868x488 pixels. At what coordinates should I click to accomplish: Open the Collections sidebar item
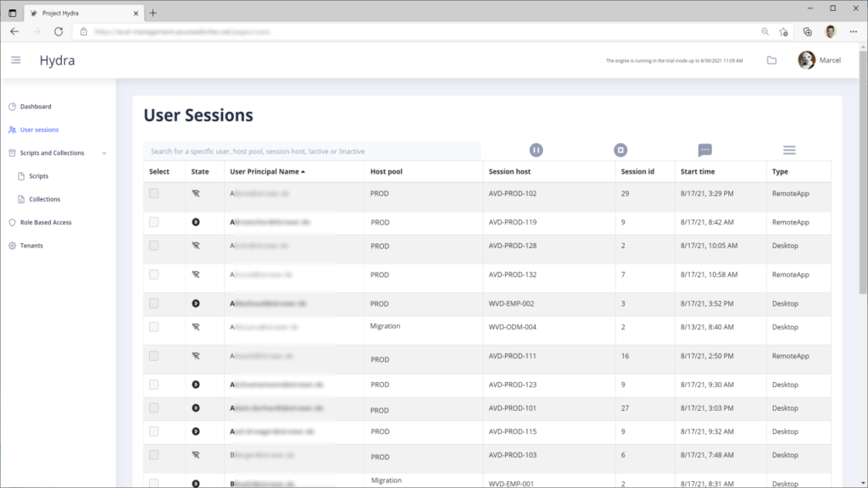(44, 199)
